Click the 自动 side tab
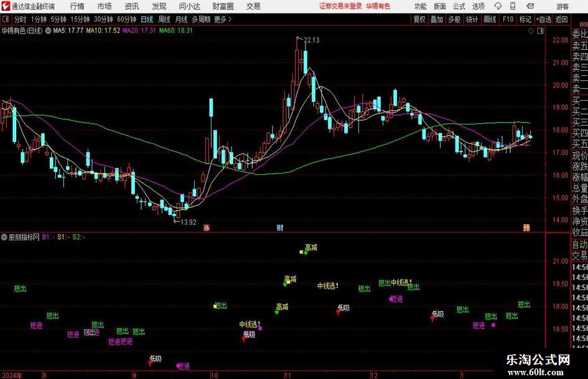Viewport: 588px width, 379px height. coord(580,245)
